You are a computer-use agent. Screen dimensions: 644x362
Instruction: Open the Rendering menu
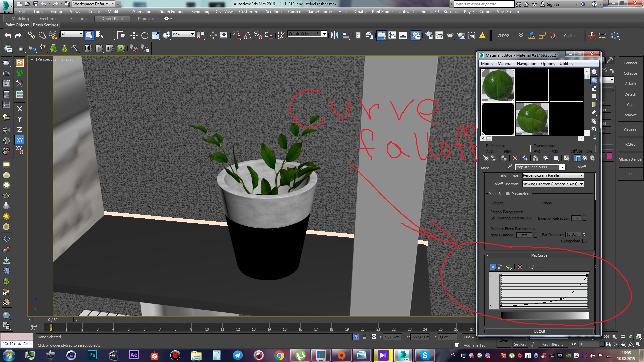[x=200, y=12]
